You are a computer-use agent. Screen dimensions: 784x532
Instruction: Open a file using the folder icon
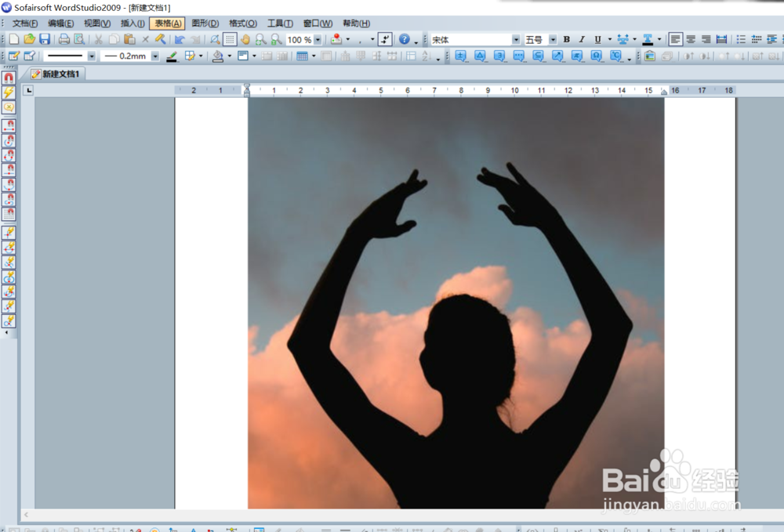(x=30, y=39)
